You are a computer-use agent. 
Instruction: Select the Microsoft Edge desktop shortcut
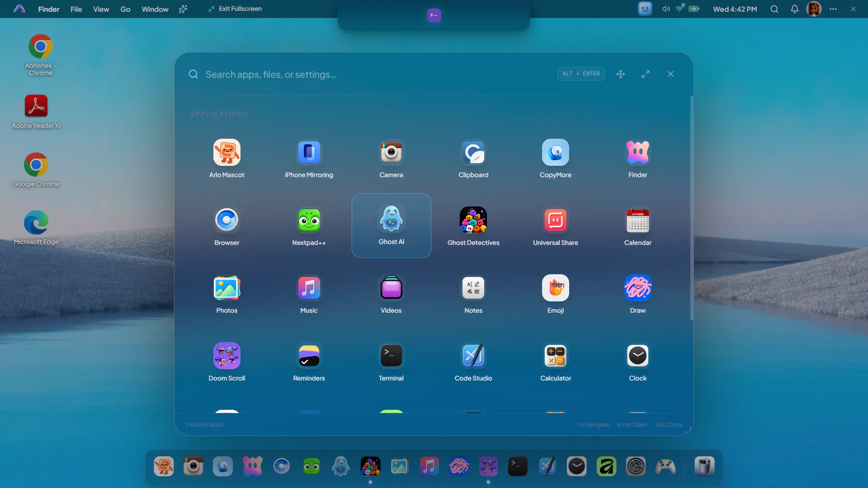coord(36,228)
